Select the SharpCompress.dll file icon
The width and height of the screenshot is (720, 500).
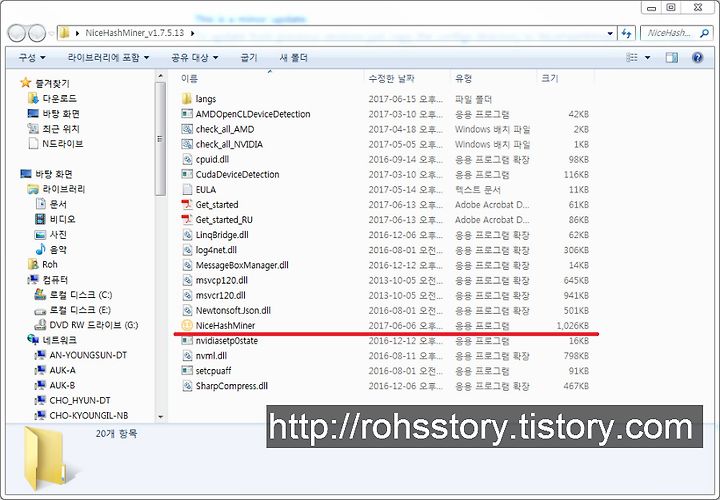tap(186, 386)
